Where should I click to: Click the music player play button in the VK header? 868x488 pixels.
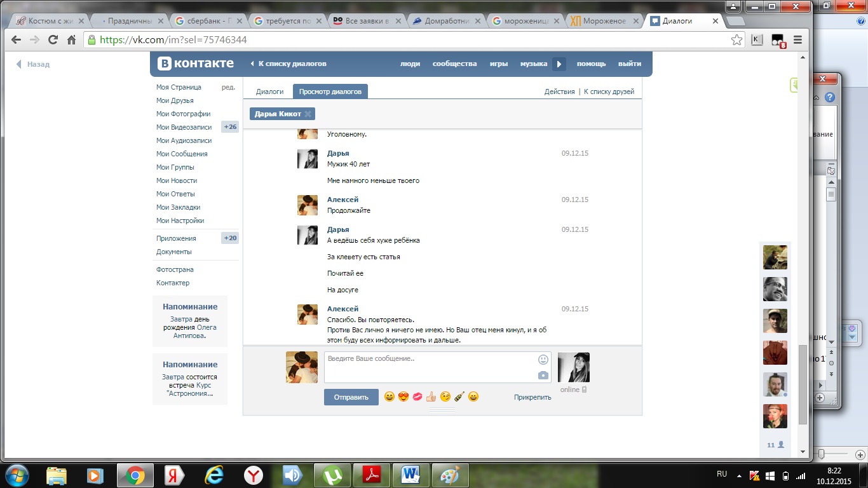(559, 64)
